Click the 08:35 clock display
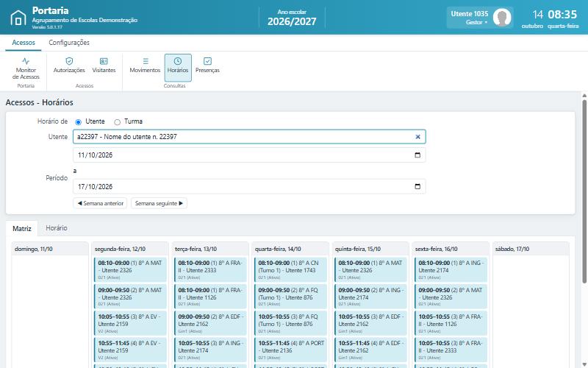The width and height of the screenshot is (588, 368). coord(562,14)
